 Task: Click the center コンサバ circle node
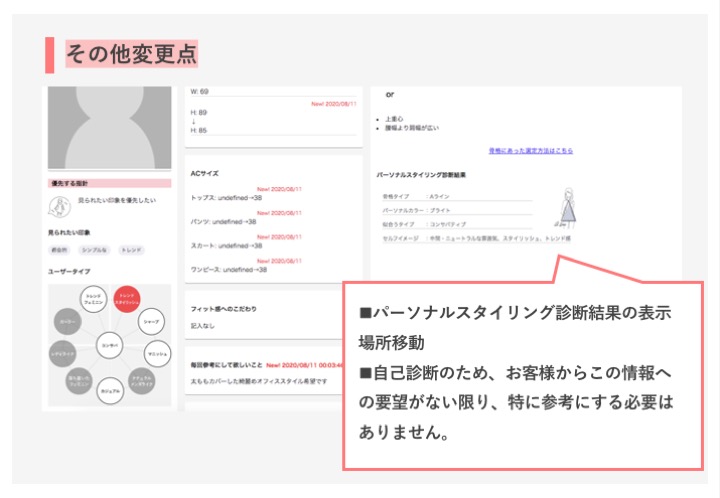coord(110,344)
